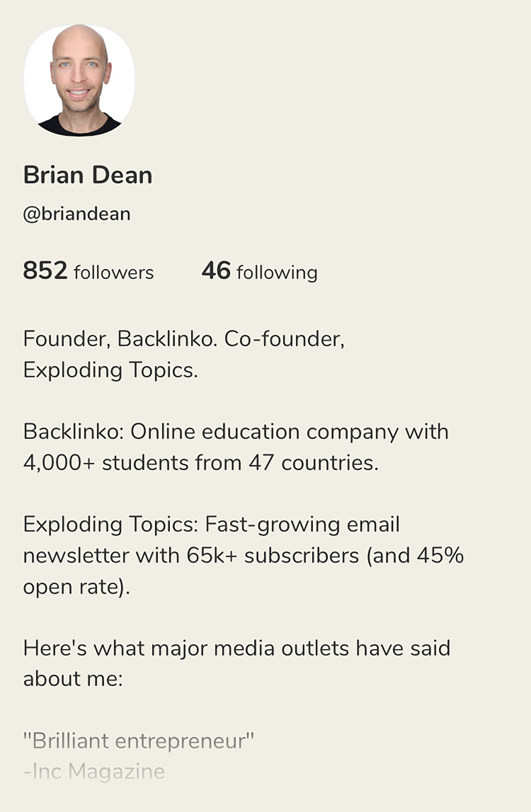Open the 852 followers count
Viewport: 531px width, 812px height.
pos(45,271)
